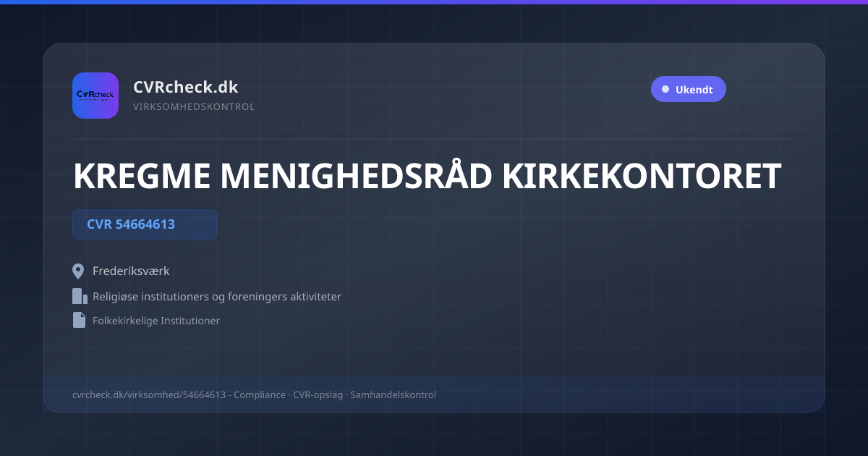Click the building icon beside Religiøse institutioners

coord(80,296)
